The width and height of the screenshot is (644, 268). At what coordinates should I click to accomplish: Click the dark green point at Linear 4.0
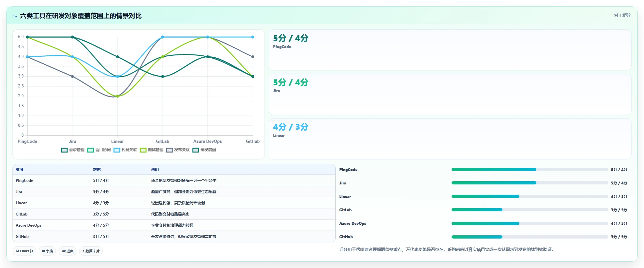118,57
